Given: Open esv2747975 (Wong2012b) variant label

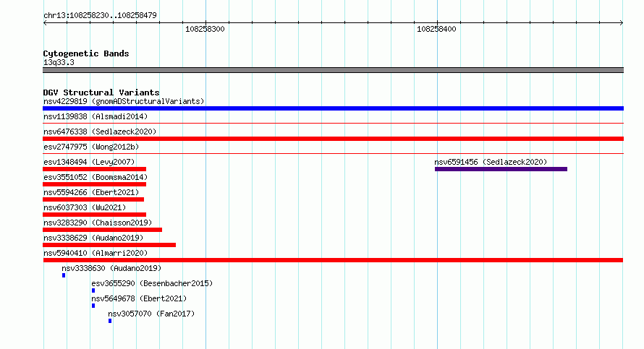Looking at the screenshot, I should [x=91, y=147].
